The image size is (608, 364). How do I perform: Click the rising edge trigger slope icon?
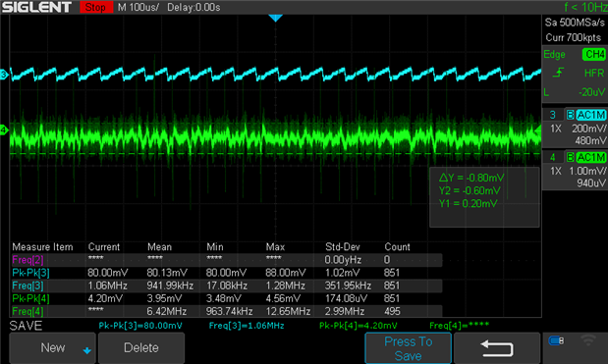point(558,73)
